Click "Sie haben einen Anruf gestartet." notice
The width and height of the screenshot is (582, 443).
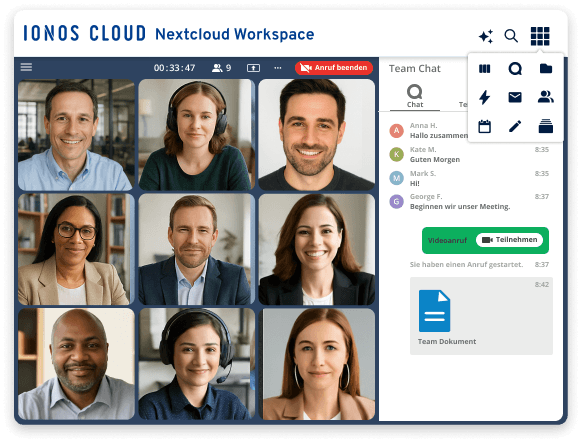click(x=466, y=265)
